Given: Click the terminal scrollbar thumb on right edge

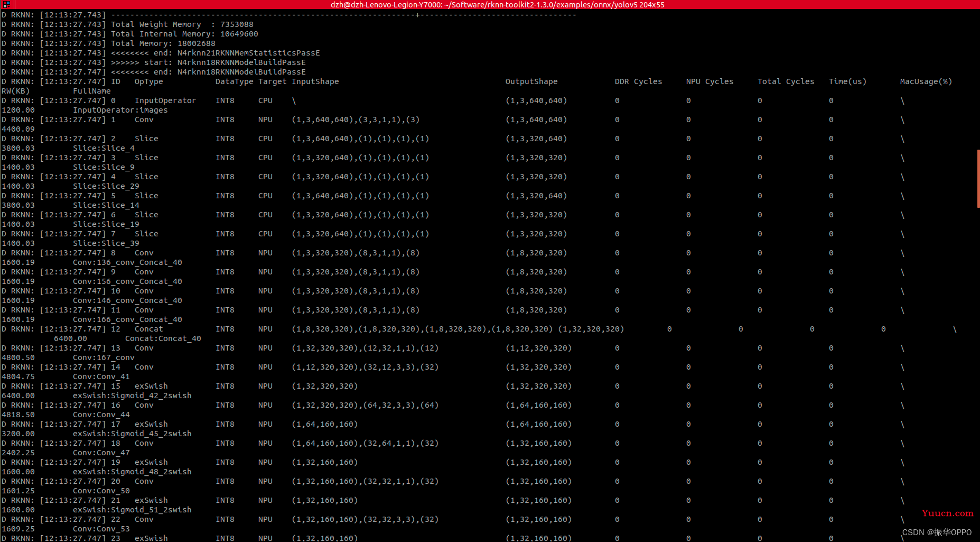Looking at the screenshot, I should (x=978, y=179).
